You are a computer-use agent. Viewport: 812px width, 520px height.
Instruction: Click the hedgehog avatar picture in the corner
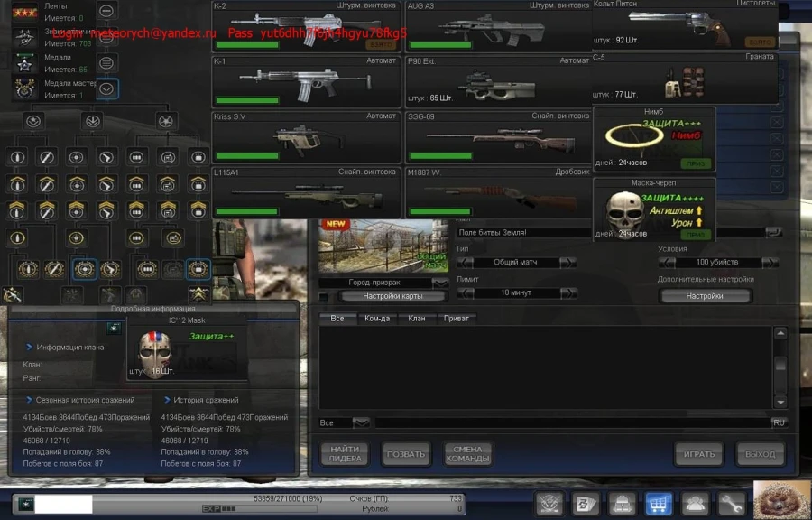coord(782,500)
